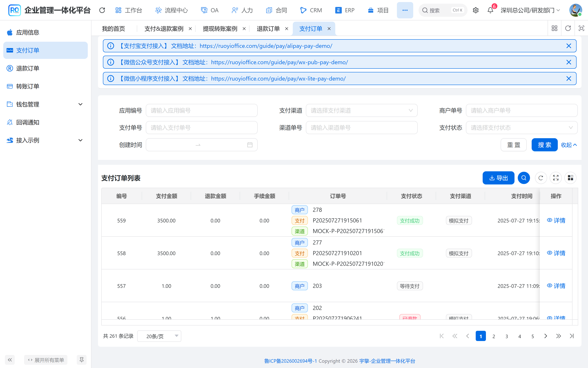Image resolution: width=588 pixels, height=368 pixels.
Task: Open the 支付状态 dropdown
Action: pyautogui.click(x=521, y=128)
